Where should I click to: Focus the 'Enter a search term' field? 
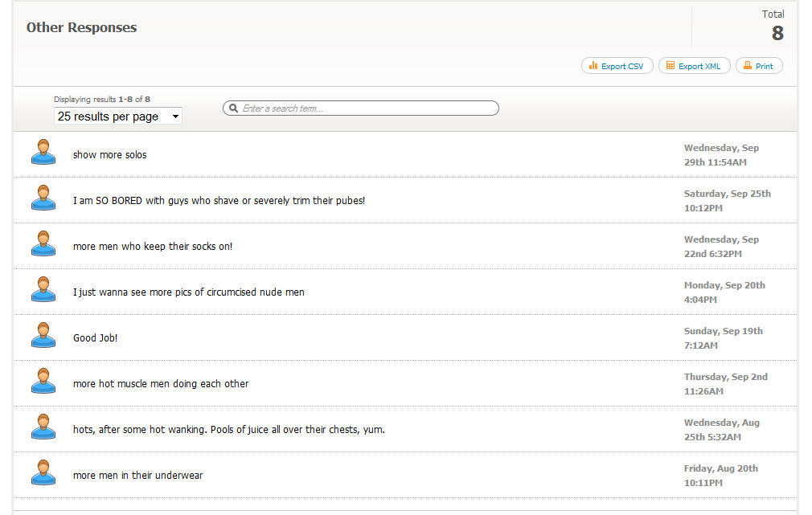[x=366, y=108]
